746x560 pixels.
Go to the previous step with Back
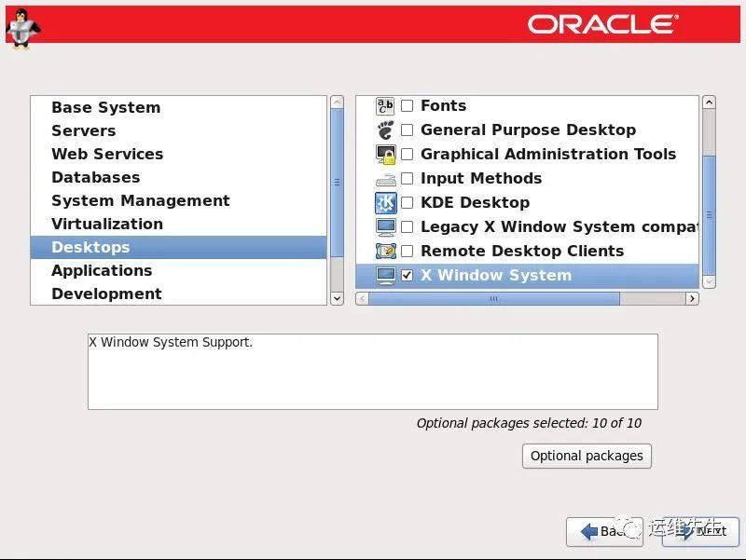[604, 531]
